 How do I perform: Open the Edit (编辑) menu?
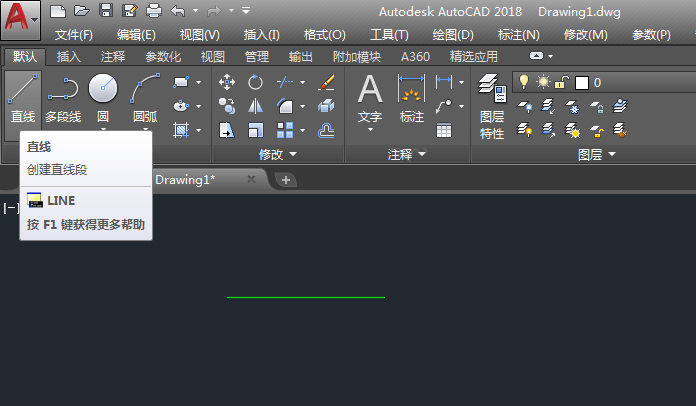tap(136, 35)
